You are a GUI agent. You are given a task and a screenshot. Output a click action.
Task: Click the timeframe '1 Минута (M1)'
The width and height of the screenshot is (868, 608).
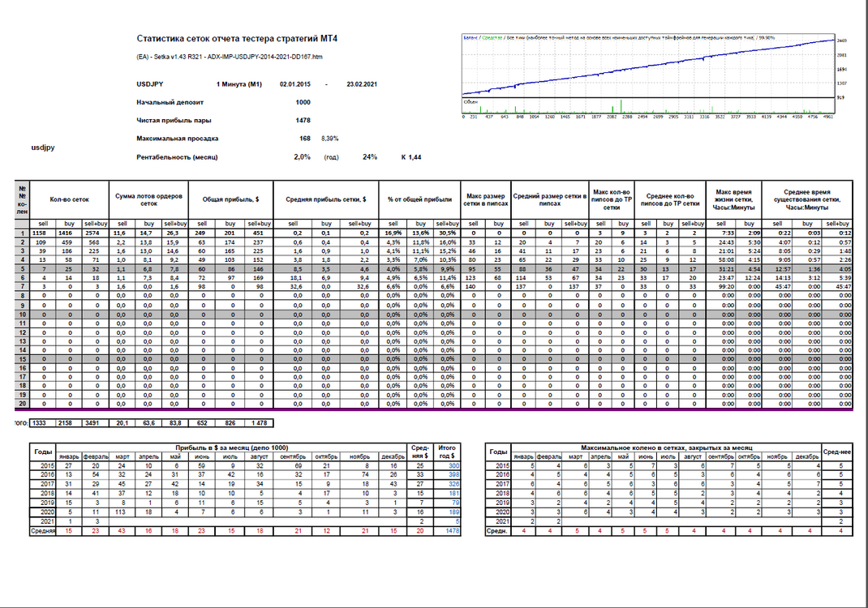tap(239, 84)
